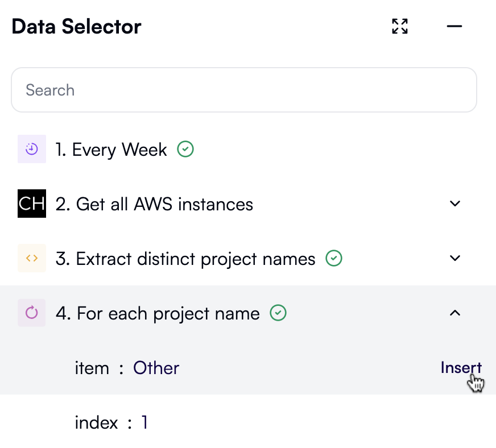Screen dimensions: 496x448
Task: Select the step 2 Get all AWS instances label
Action: (154, 204)
